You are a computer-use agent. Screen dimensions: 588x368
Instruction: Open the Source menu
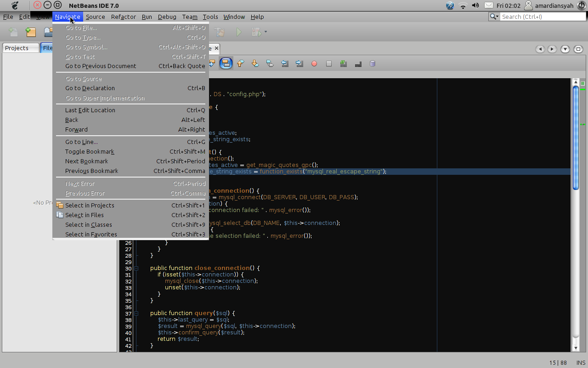(96, 17)
